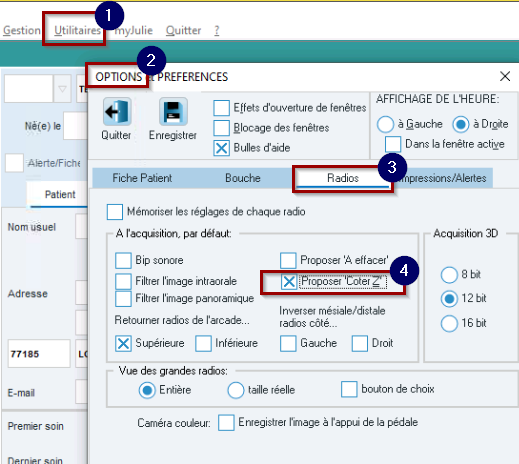The height and width of the screenshot is (464, 519).
Task: Select à Droite time display option
Action: click(x=461, y=124)
